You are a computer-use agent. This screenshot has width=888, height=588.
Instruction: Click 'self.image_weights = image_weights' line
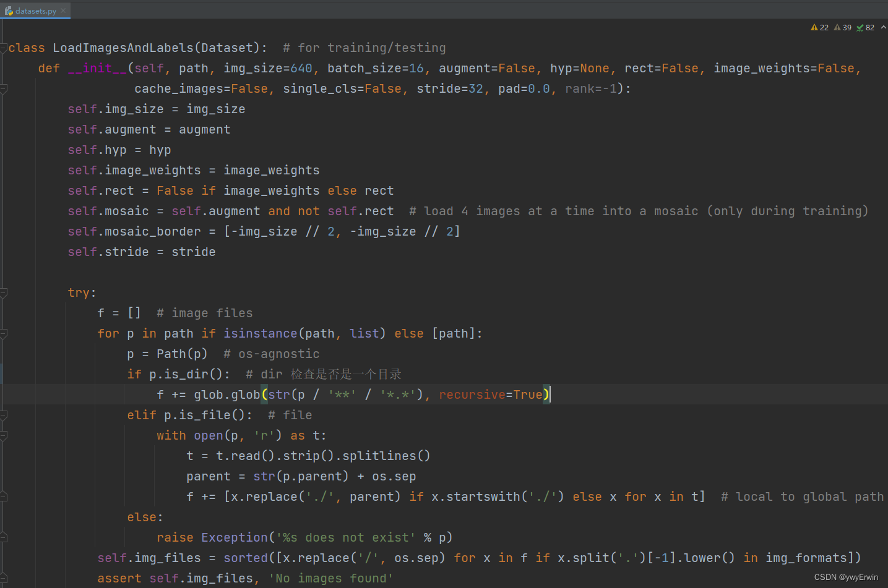pyautogui.click(x=194, y=171)
